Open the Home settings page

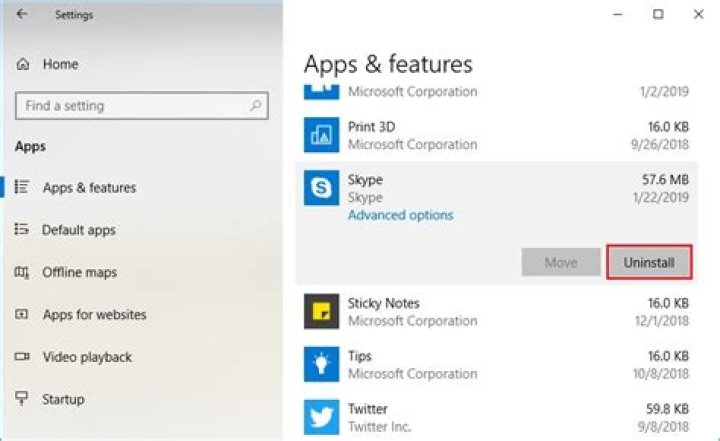pos(60,64)
